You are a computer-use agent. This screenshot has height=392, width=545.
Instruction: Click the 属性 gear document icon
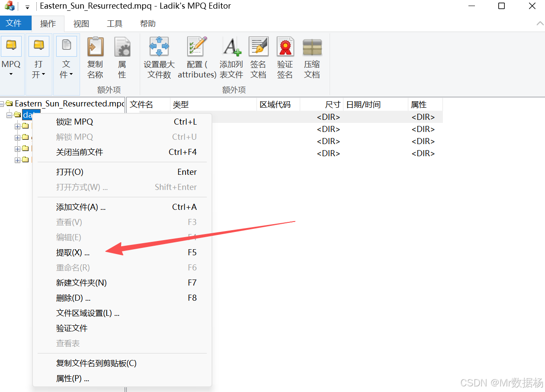coord(122,46)
